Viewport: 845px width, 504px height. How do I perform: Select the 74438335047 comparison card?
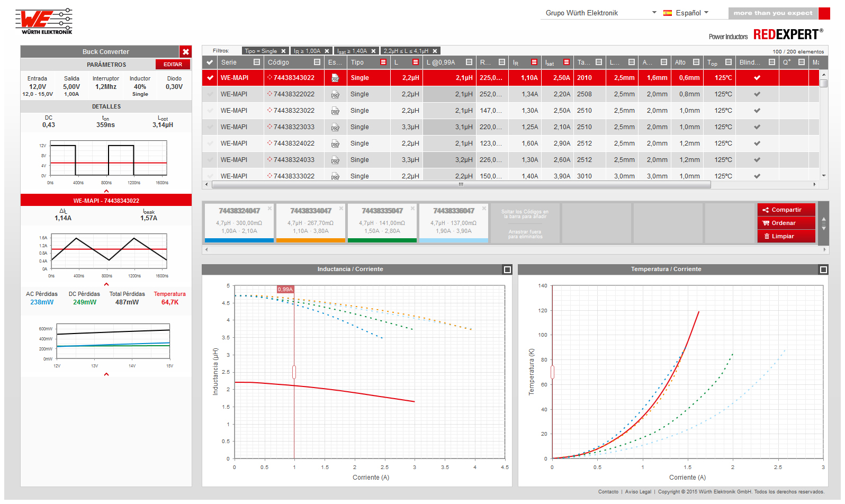click(382, 223)
